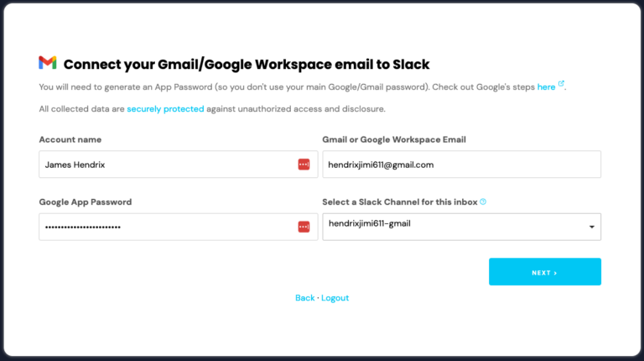Open the 'securely protected' link

click(165, 109)
